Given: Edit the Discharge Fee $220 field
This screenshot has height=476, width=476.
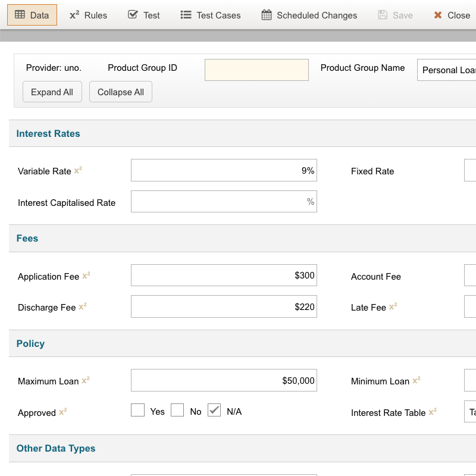Looking at the screenshot, I should click(224, 306).
